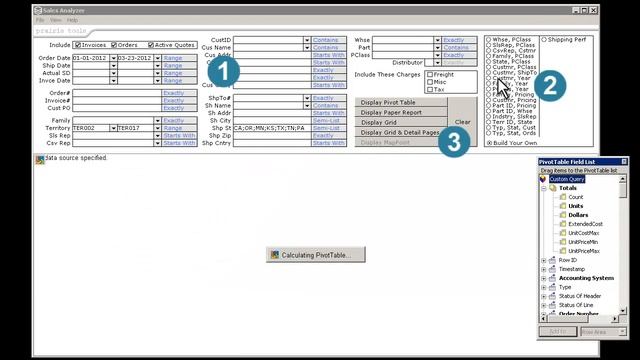Open the Territory TER002 dropdown arrow

[113, 128]
